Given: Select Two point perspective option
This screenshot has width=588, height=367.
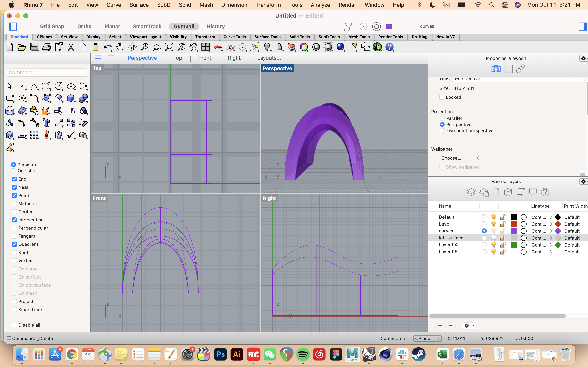Looking at the screenshot, I should pyautogui.click(x=442, y=131).
